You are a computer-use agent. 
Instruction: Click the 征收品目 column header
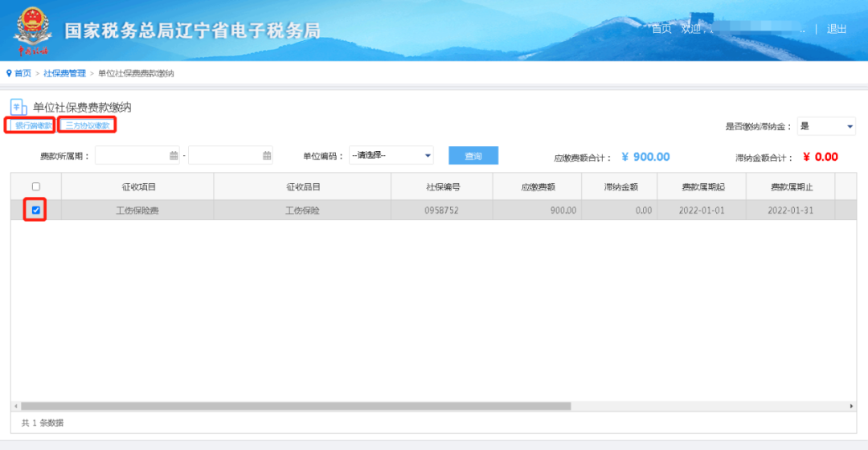pyautogui.click(x=303, y=187)
